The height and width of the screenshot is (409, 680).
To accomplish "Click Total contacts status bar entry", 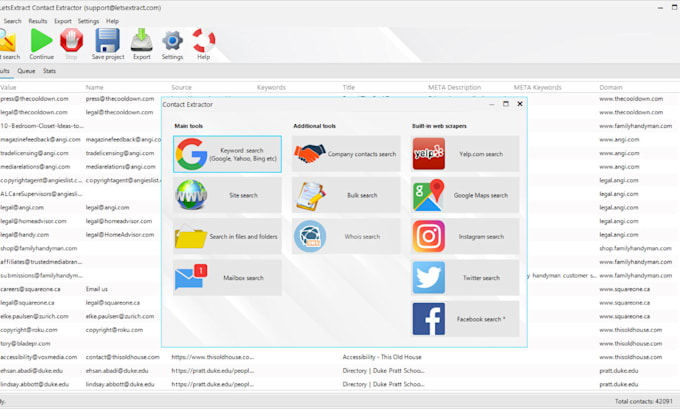I will click(x=644, y=401).
